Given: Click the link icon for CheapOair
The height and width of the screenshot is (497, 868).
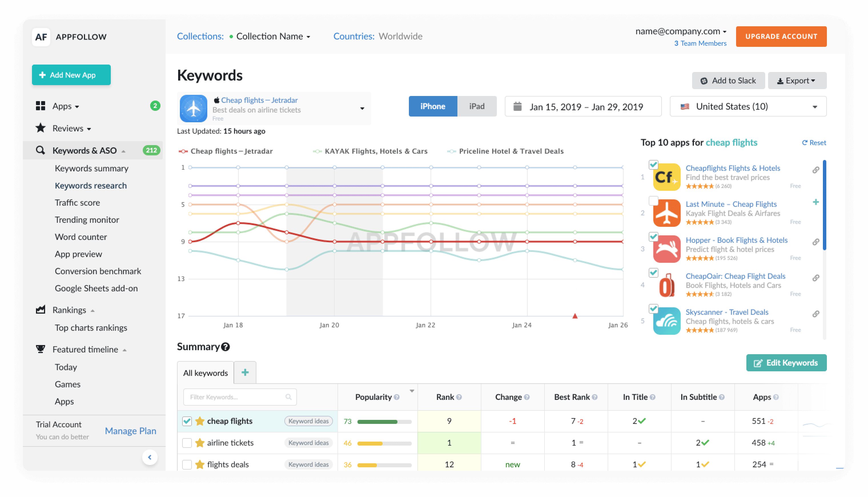Looking at the screenshot, I should click(816, 278).
